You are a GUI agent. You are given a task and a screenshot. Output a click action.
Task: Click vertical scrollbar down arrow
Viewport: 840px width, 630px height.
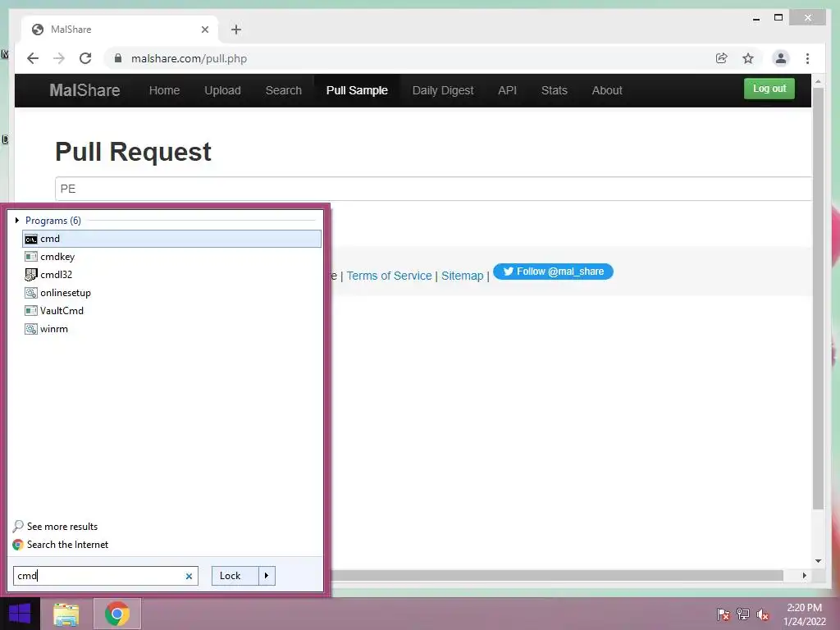pos(818,561)
